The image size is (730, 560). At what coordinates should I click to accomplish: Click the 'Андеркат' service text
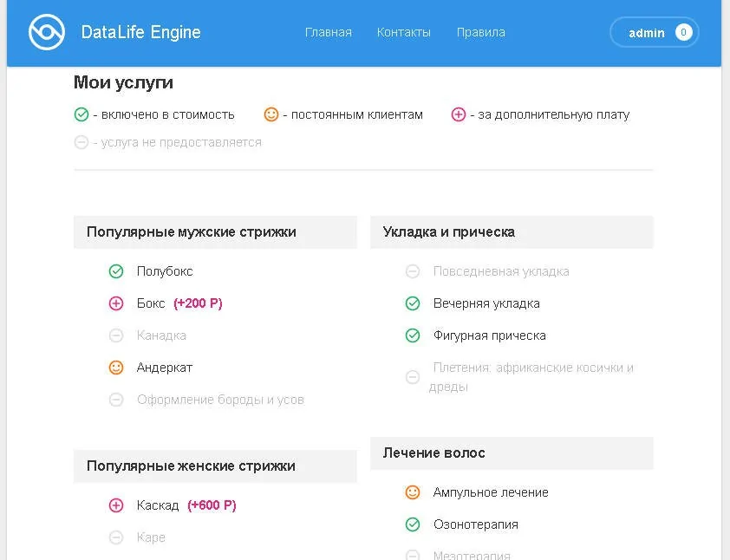pyautogui.click(x=165, y=368)
